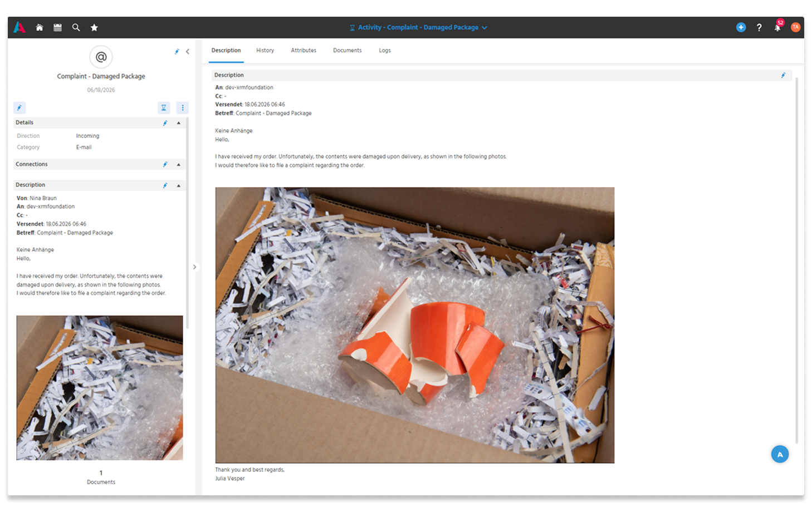The image size is (812, 512).
Task: Click the highlighted pencil edit button above Details
Action: [x=19, y=107]
